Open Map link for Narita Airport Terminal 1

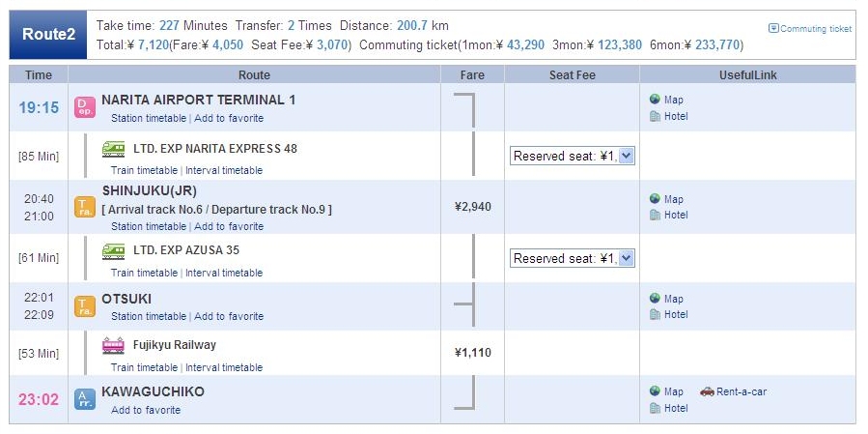674,100
